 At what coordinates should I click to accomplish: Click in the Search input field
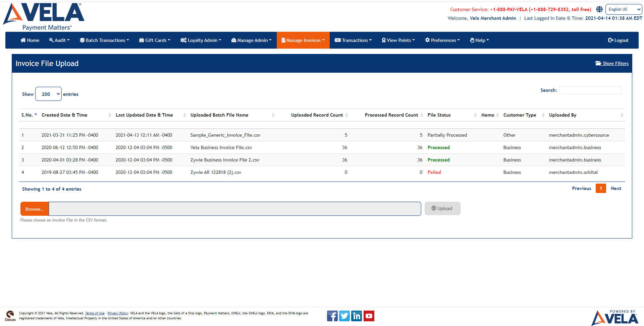coord(590,90)
